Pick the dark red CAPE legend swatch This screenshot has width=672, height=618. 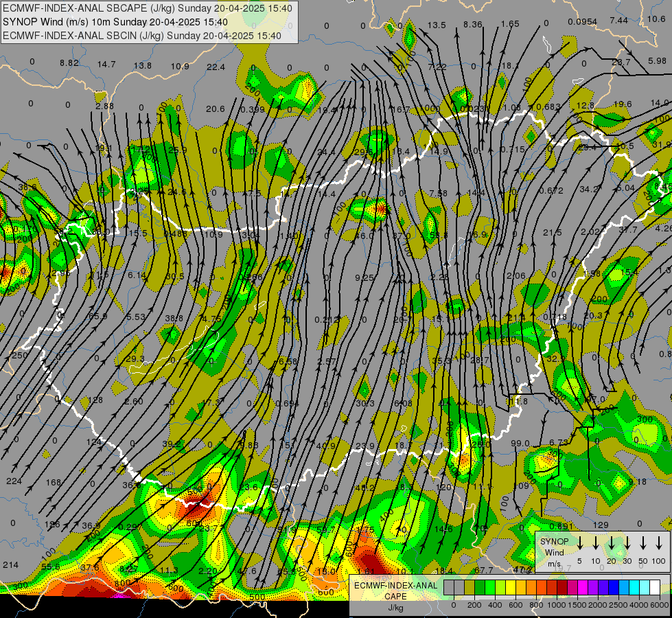pos(562,587)
